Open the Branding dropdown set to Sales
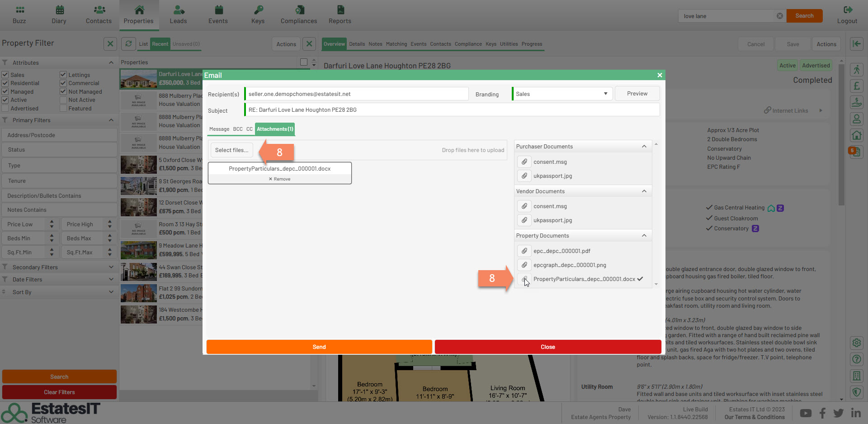Image resolution: width=868 pixels, height=424 pixels. point(562,94)
